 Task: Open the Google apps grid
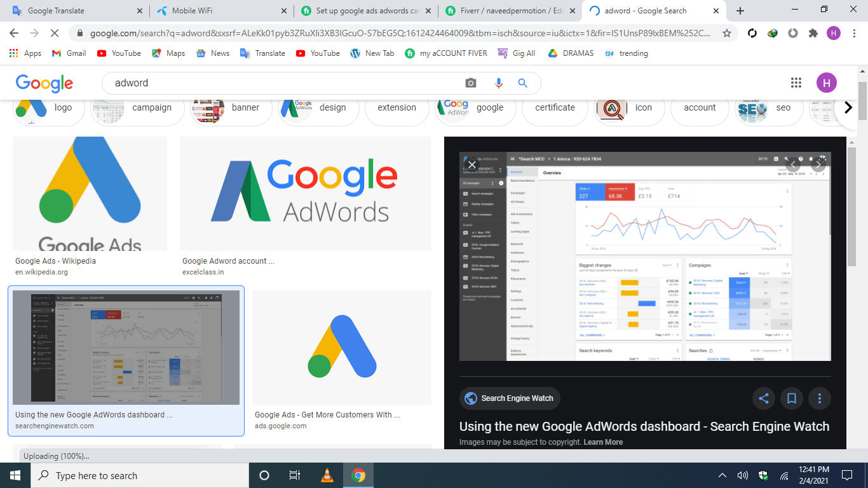point(796,83)
